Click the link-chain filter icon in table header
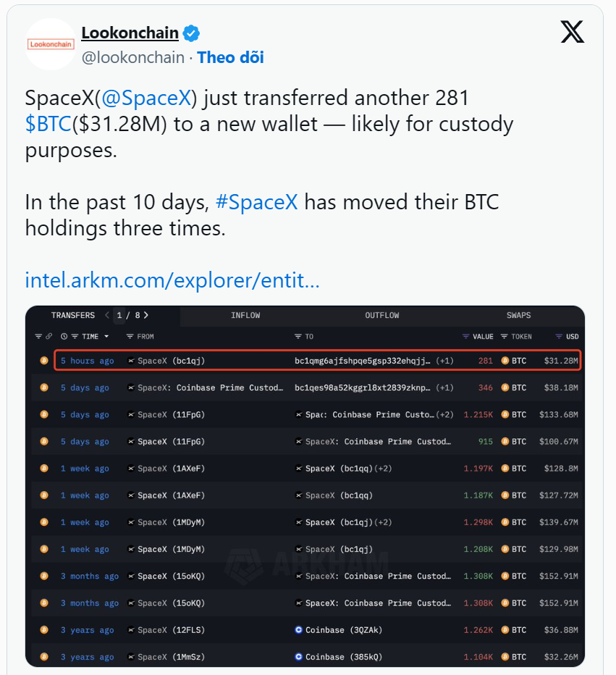Viewport: 616px width, 675px height. click(x=49, y=337)
